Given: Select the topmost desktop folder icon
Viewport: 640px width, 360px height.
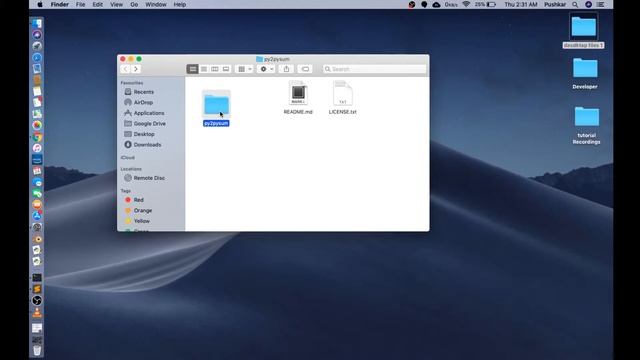Looking at the screenshot, I should 584,27.
